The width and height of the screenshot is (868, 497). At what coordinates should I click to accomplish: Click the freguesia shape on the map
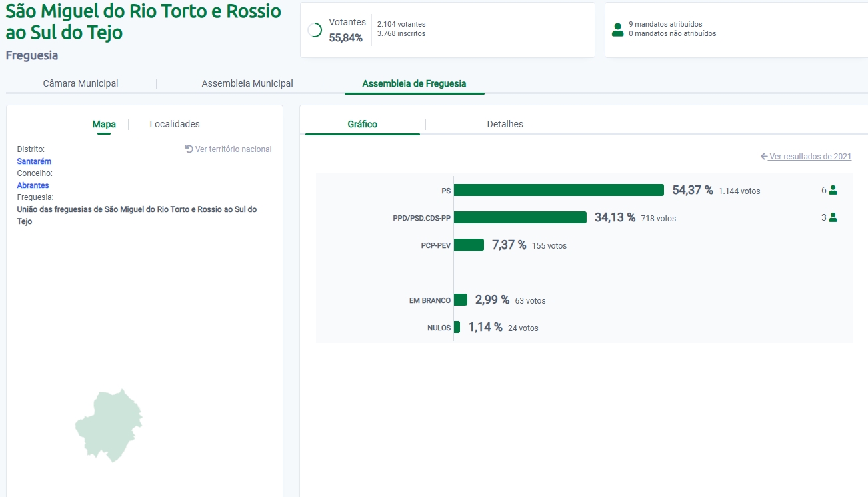tap(110, 426)
